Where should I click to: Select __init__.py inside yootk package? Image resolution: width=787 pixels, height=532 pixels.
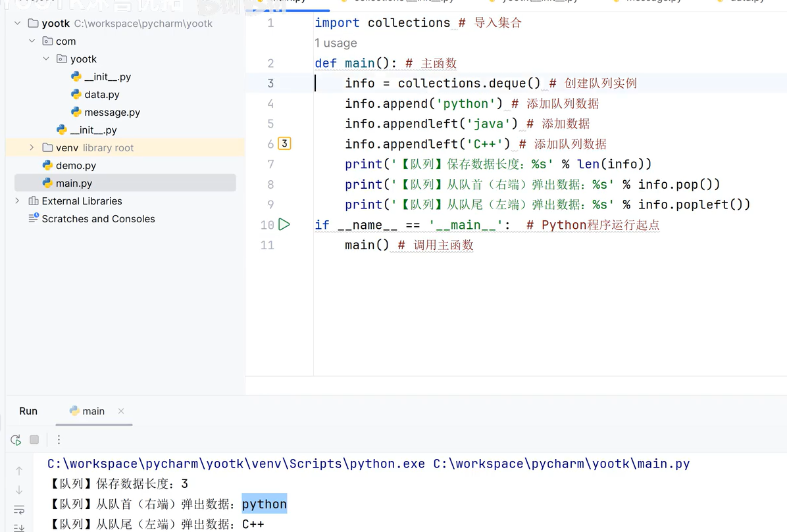pos(107,77)
